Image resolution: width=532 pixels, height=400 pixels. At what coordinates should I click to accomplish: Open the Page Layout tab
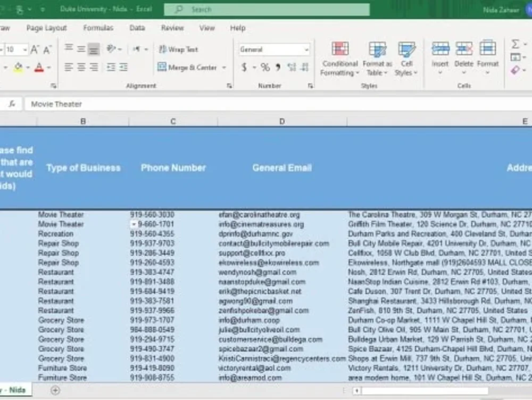[x=46, y=28]
